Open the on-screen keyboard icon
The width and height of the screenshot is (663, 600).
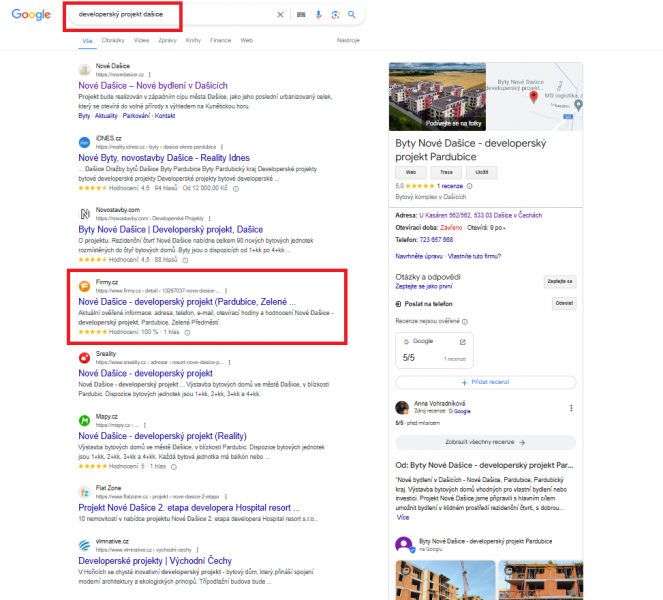[x=301, y=15]
